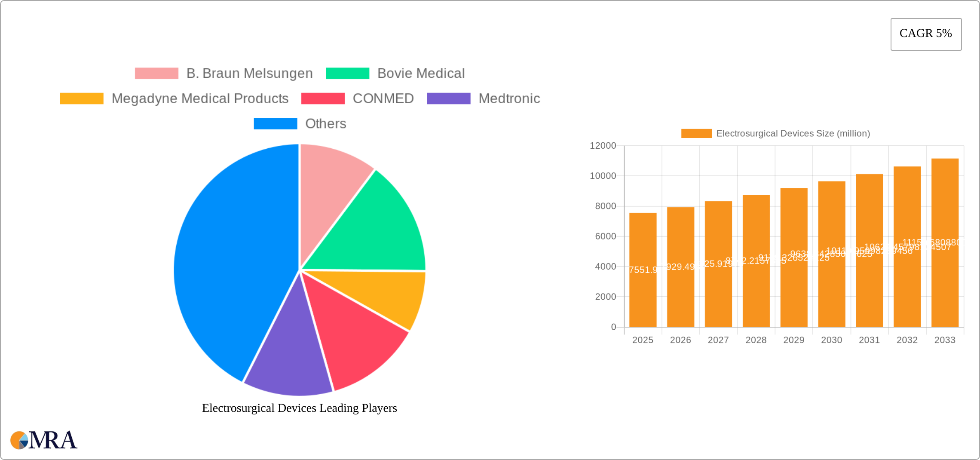Click the orange Electrosurgical Devices Size legend swatch
Viewport: 980px width, 460px height.
pyautogui.click(x=696, y=134)
